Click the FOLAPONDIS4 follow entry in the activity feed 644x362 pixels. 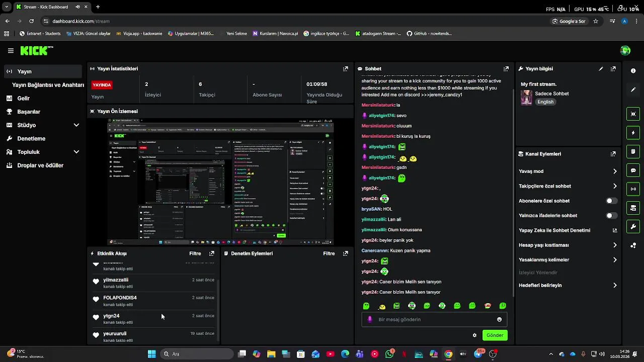153,301
